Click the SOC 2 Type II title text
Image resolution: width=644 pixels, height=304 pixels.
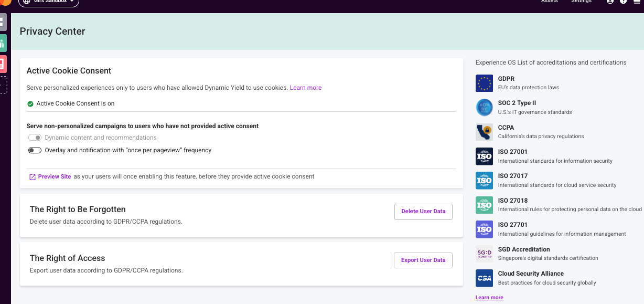click(517, 103)
